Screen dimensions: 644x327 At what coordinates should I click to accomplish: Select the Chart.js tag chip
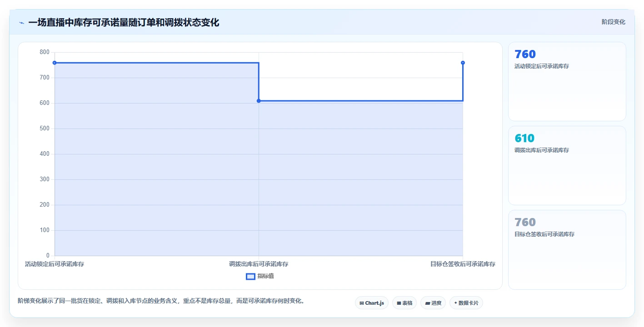371,303
